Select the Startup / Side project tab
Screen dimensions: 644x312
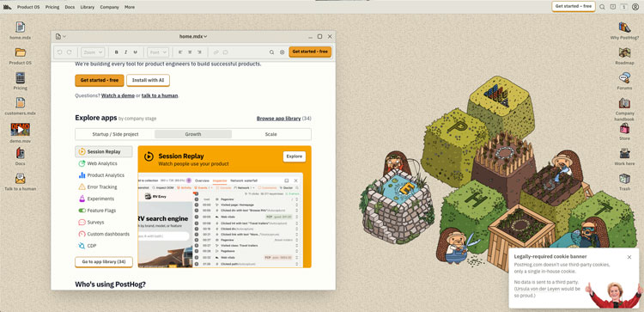tap(115, 134)
